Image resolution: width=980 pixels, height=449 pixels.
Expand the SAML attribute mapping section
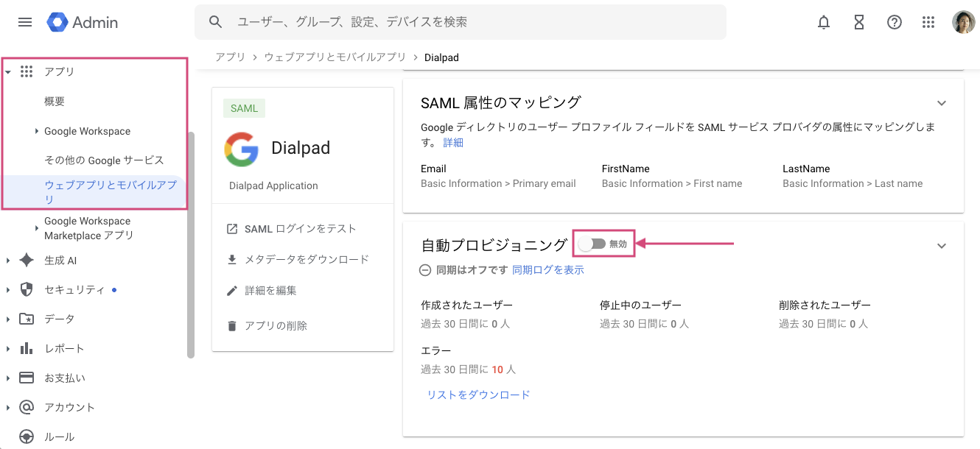tap(941, 103)
